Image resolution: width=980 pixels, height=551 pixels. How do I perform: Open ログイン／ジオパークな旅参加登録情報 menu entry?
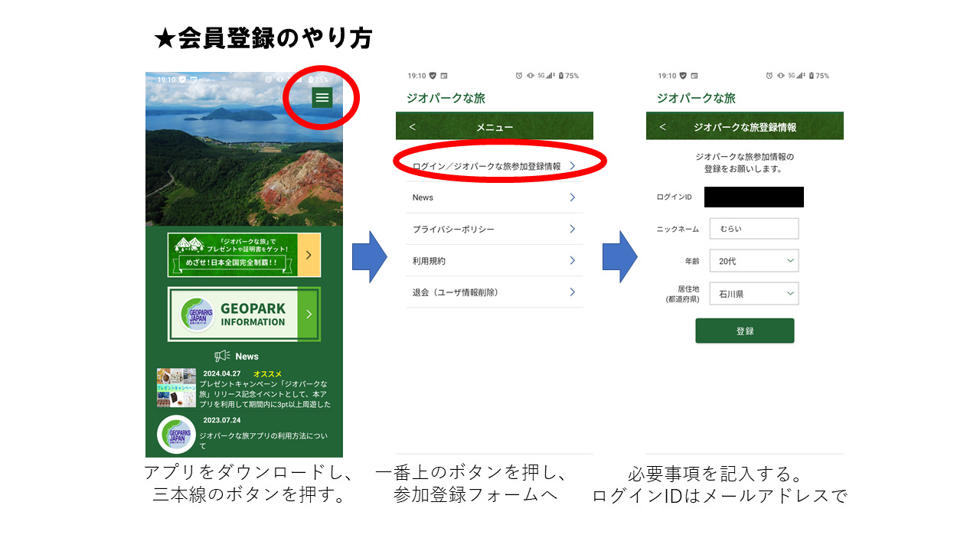click(495, 166)
